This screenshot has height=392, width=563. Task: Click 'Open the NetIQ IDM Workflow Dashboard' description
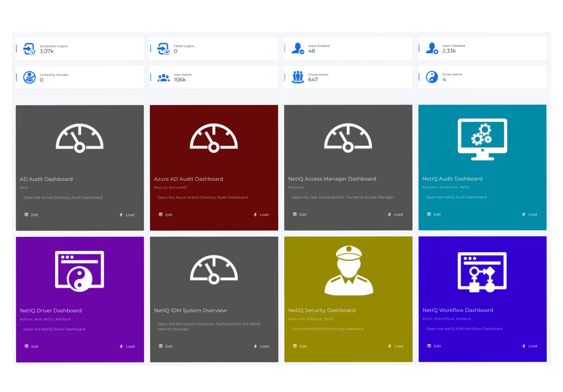tap(464, 329)
